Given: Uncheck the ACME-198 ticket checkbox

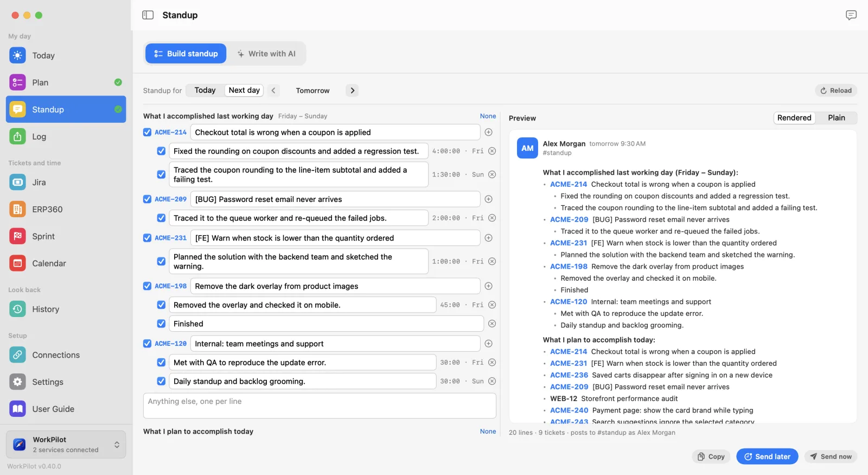Looking at the screenshot, I should point(147,286).
